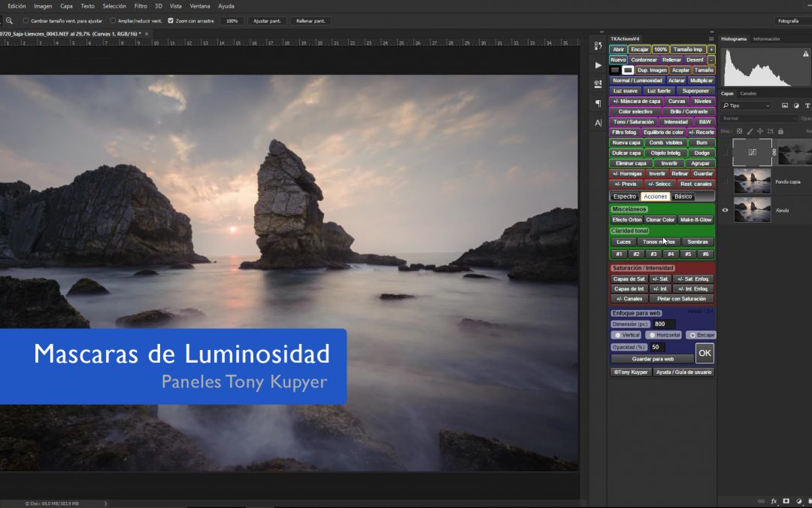Open the History panel icon in dock
Screen dimensions: 812x508
[x=598, y=46]
